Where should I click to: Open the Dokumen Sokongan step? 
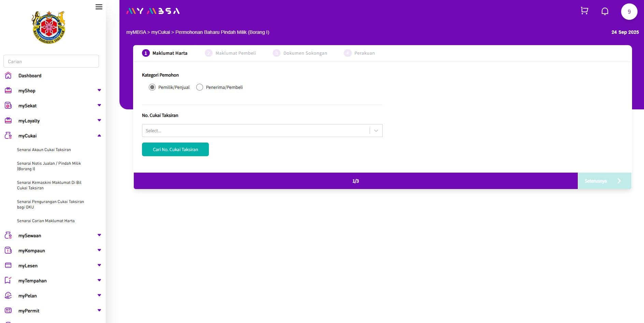[x=300, y=53]
